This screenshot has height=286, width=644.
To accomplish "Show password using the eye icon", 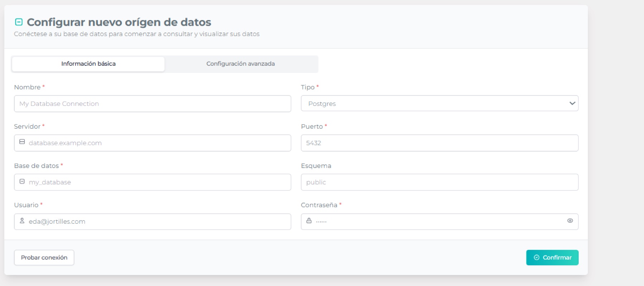I will tap(570, 221).
